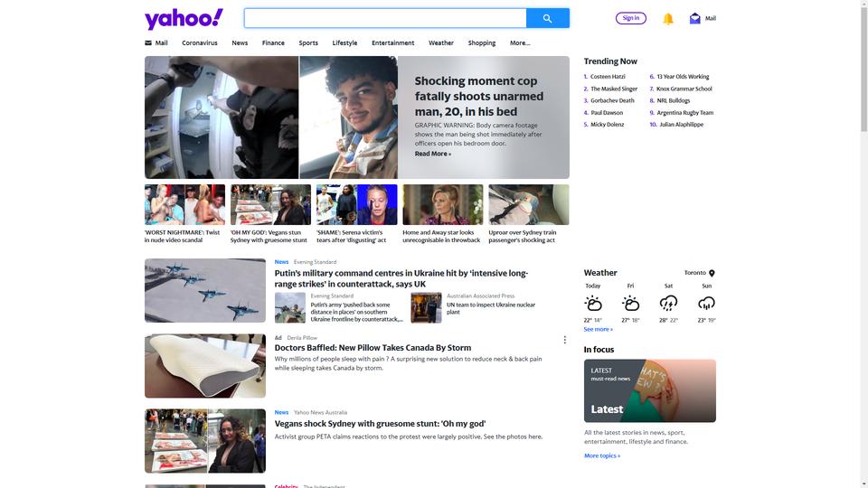This screenshot has height=488, width=868.
Task: Open the 'WORST NIGHTMARE' nude video story thumbnail
Action: click(x=184, y=205)
